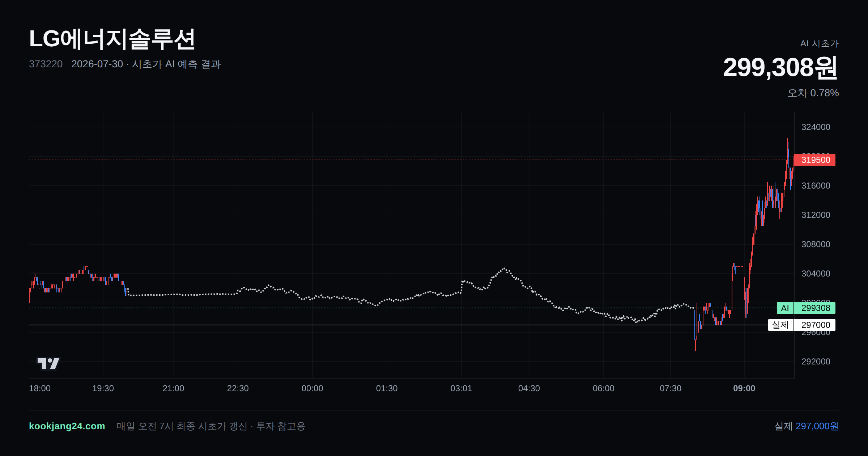Click the TradingView logo icon

click(48, 363)
